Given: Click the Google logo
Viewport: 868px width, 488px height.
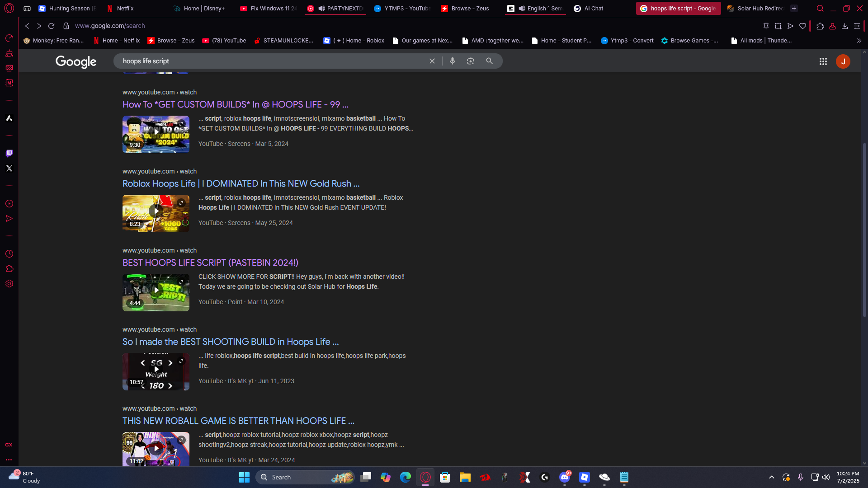Looking at the screenshot, I should click(76, 61).
